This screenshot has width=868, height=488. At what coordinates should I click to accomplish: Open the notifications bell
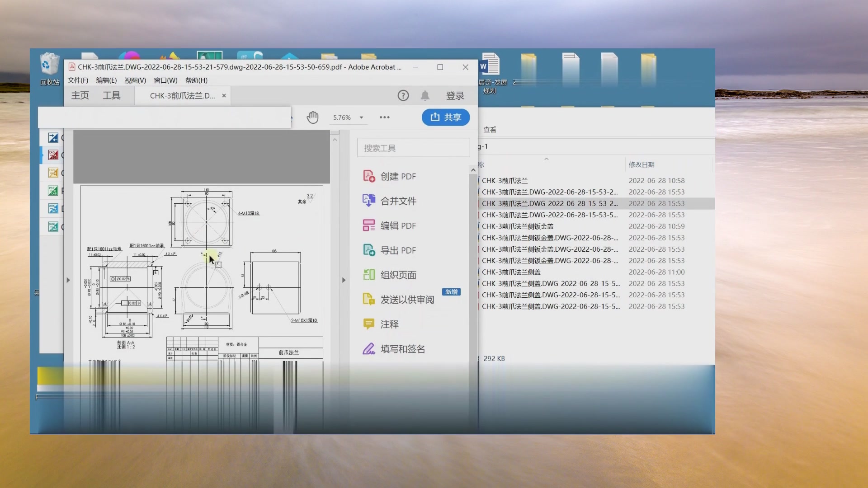[x=425, y=95]
